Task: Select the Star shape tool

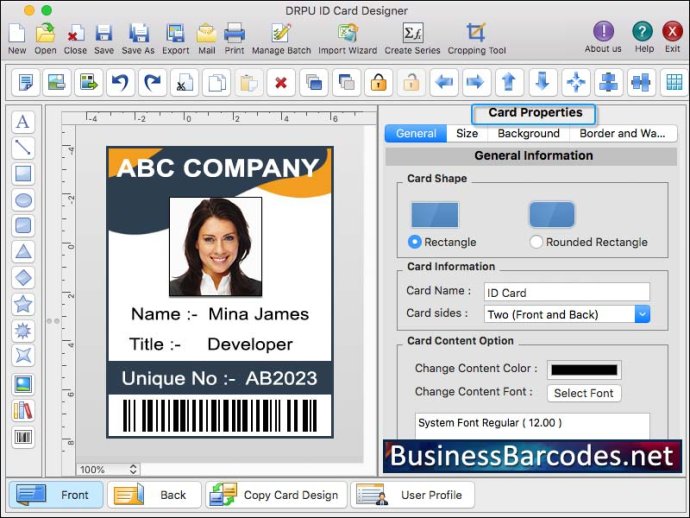Action: pyautogui.click(x=23, y=304)
